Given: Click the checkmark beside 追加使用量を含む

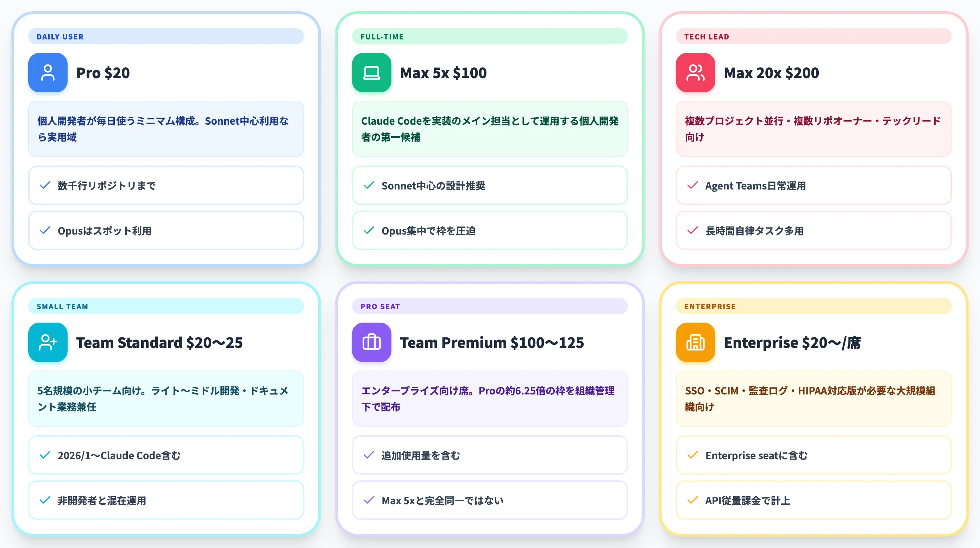Looking at the screenshot, I should point(369,455).
